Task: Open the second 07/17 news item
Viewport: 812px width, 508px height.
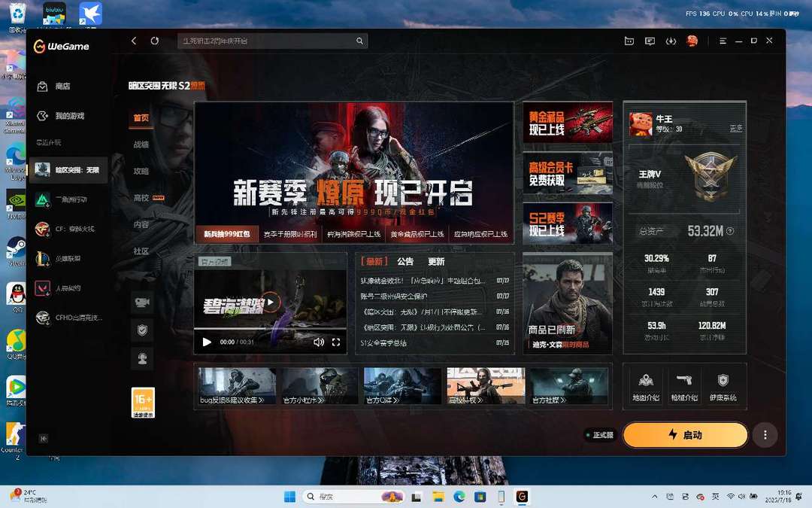Action: click(x=435, y=296)
